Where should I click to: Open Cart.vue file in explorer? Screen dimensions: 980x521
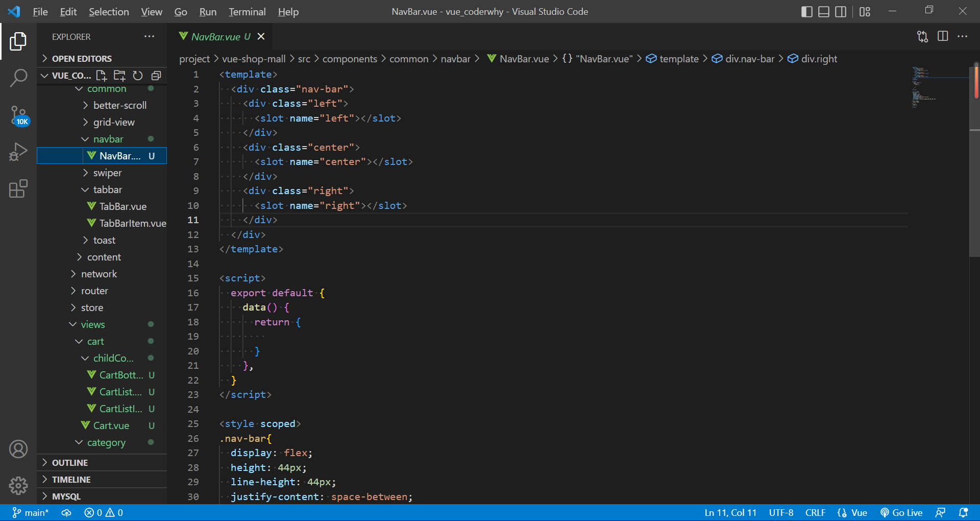102,425
